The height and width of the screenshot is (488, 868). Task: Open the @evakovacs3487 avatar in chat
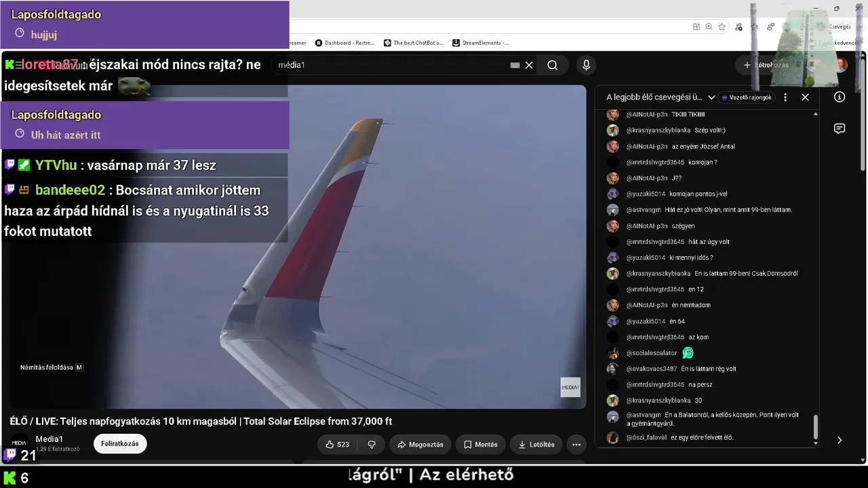click(x=612, y=369)
